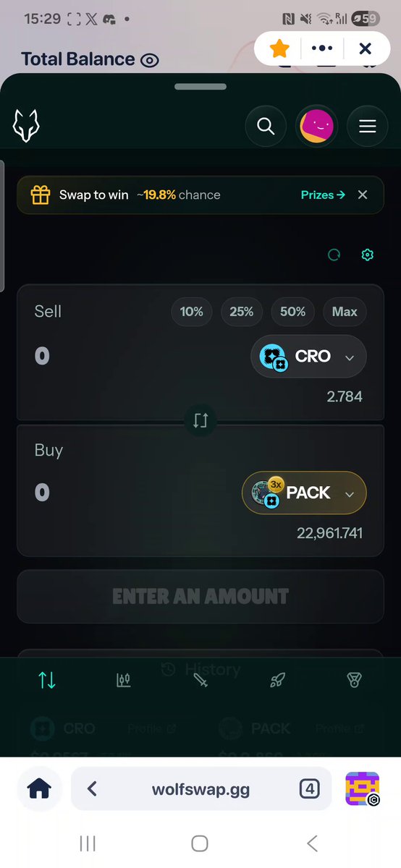Flip Sell and Buy tokens with the arrows
The height and width of the screenshot is (868, 401).
pyautogui.click(x=200, y=420)
